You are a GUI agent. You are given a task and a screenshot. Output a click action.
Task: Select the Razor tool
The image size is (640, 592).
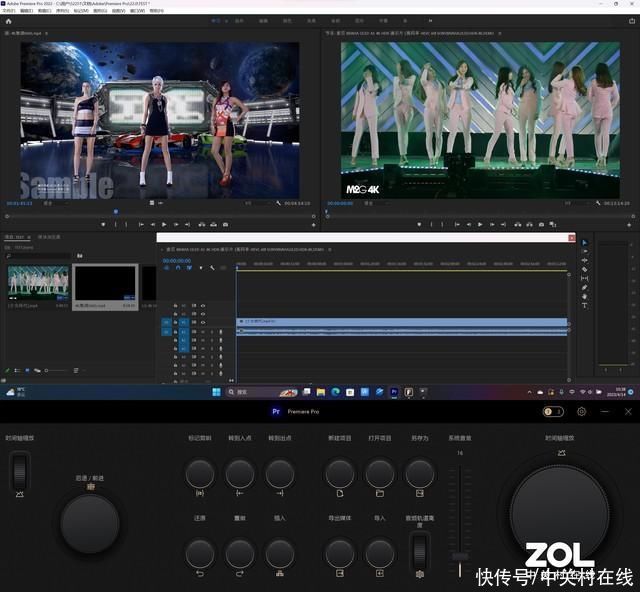click(x=584, y=269)
